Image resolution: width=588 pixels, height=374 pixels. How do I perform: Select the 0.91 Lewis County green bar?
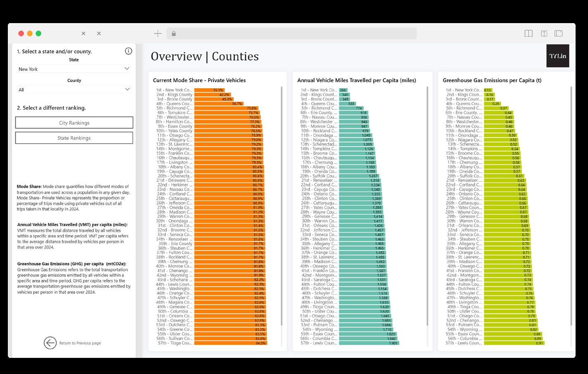514,343
